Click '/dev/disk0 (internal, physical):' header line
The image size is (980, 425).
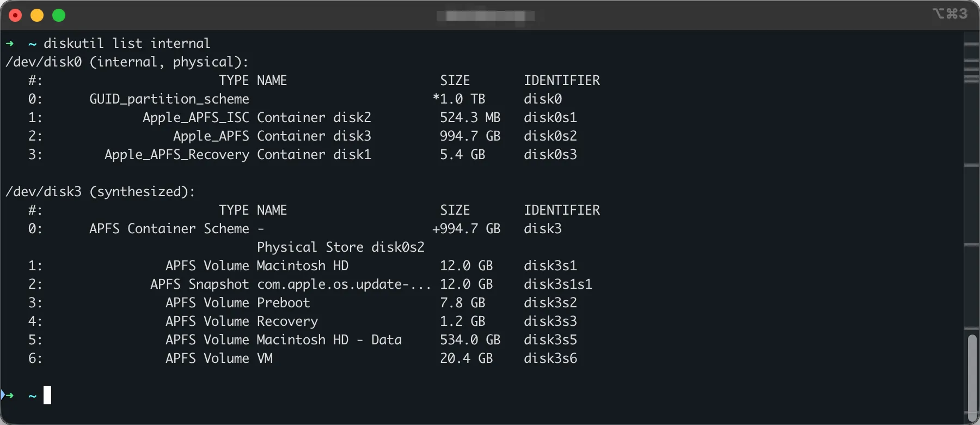click(127, 62)
